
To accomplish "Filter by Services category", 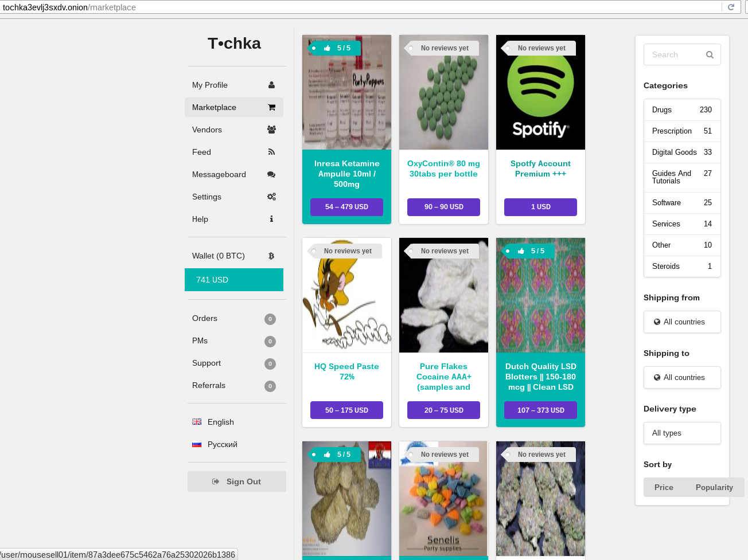I will [682, 224].
